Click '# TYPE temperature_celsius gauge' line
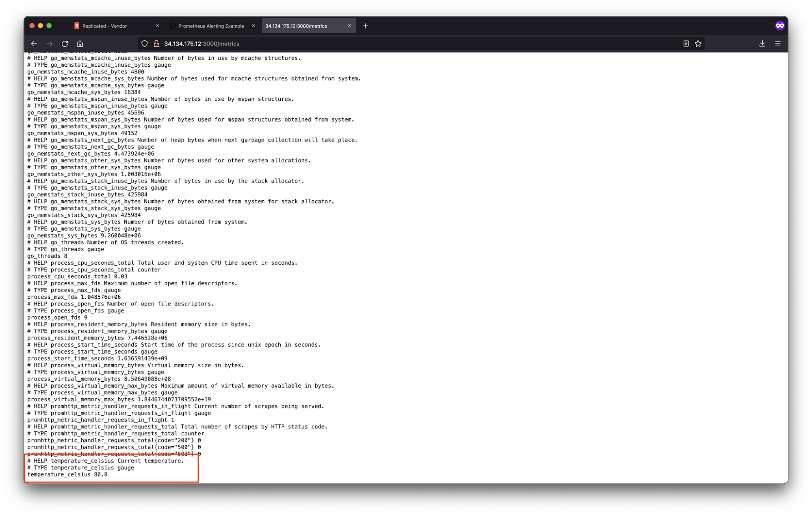The height and width of the screenshot is (515, 812). pyautogui.click(x=80, y=467)
